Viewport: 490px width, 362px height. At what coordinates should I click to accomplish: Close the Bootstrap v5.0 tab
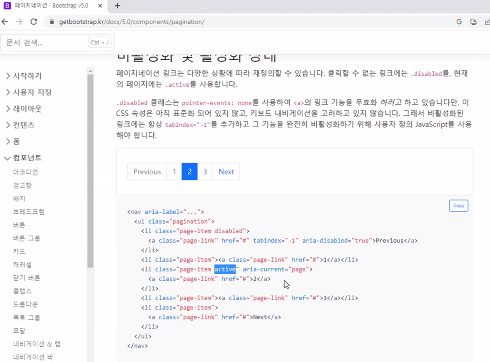[100, 6]
